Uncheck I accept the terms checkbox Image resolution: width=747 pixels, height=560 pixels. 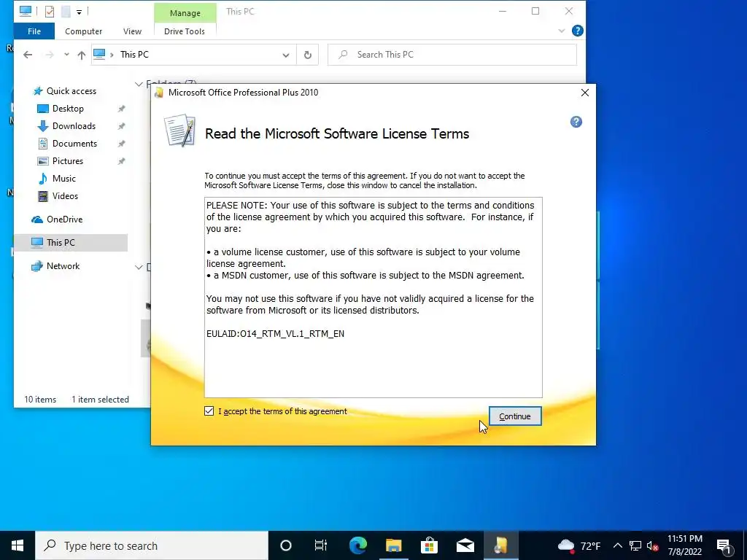209,411
